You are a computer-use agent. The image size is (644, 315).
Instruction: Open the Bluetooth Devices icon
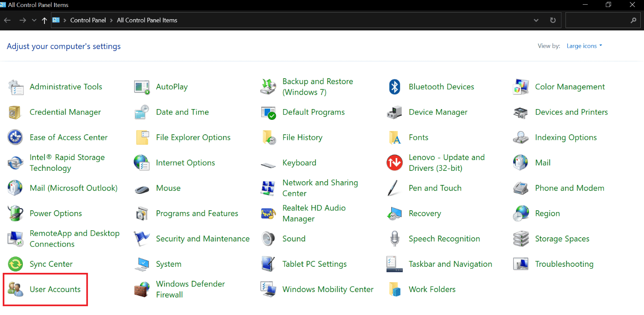[394, 87]
